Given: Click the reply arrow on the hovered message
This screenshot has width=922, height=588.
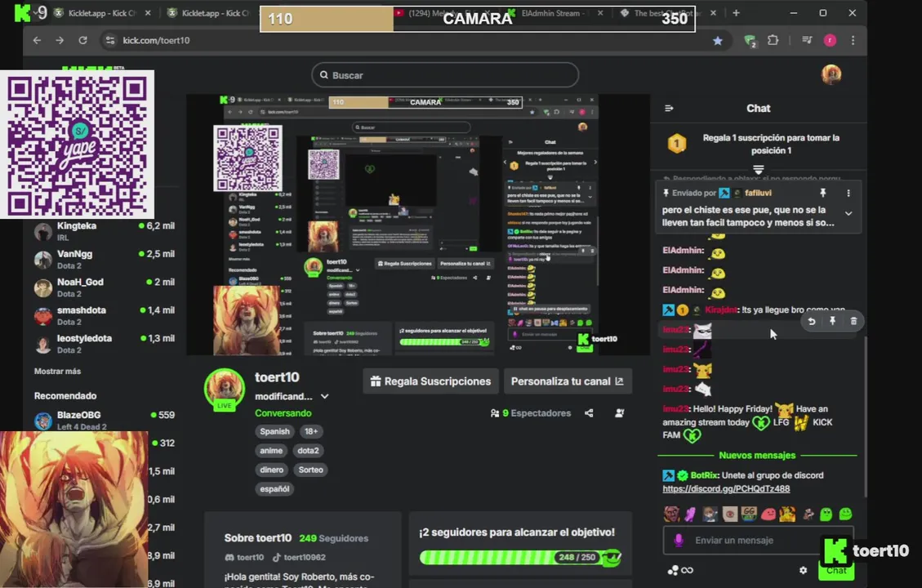Looking at the screenshot, I should click(x=812, y=321).
